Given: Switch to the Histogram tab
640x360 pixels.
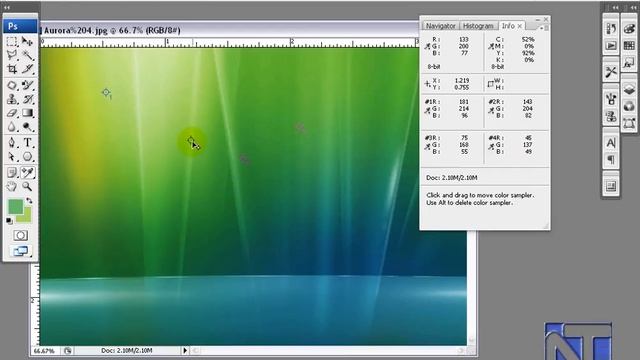Looking at the screenshot, I should tap(478, 26).
